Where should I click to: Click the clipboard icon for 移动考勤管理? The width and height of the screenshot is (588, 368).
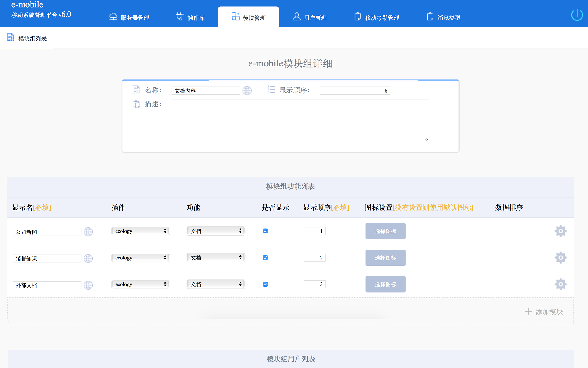(357, 16)
